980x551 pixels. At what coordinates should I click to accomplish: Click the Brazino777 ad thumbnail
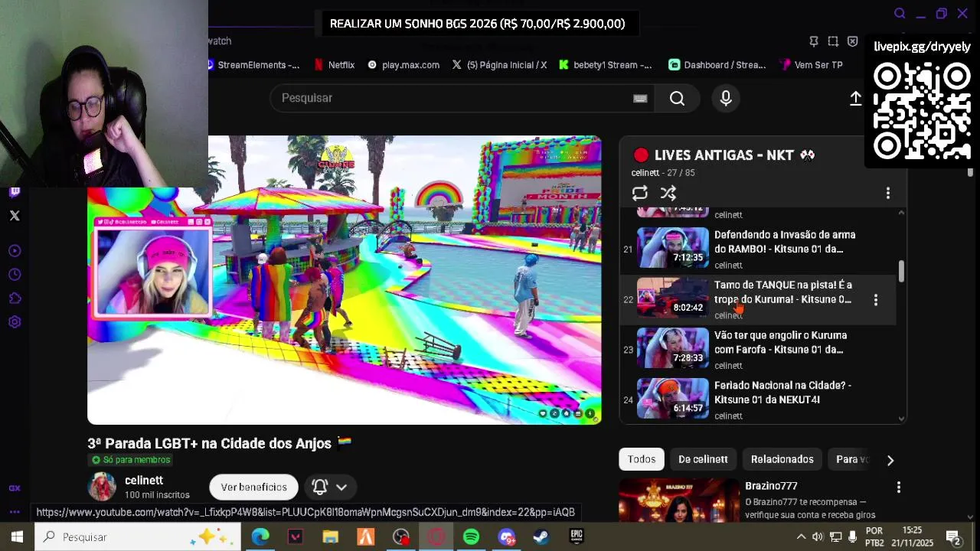coord(680,500)
